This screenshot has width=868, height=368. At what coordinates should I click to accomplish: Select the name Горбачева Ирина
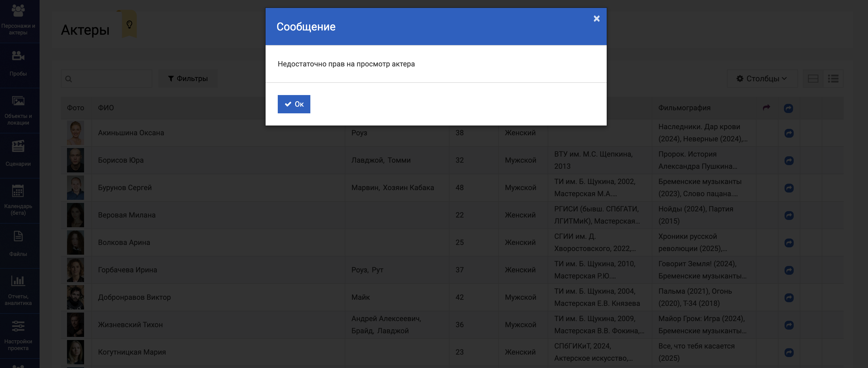[127, 270]
